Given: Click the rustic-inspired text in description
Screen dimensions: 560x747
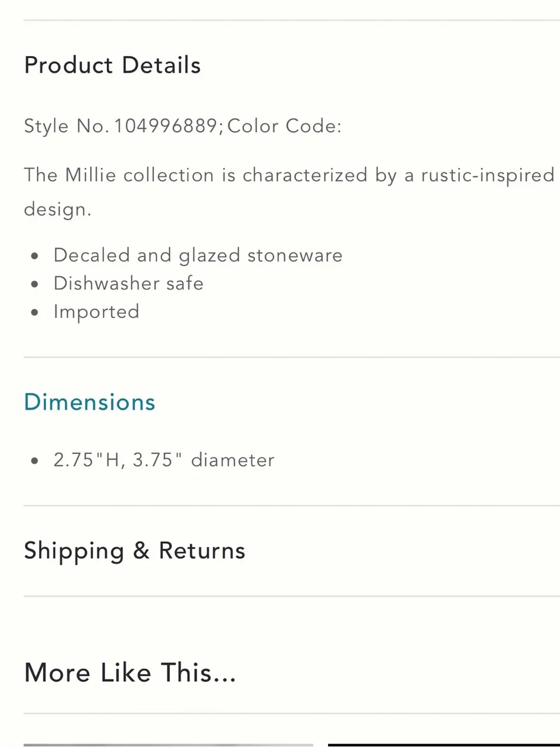Looking at the screenshot, I should pyautogui.click(x=487, y=175).
